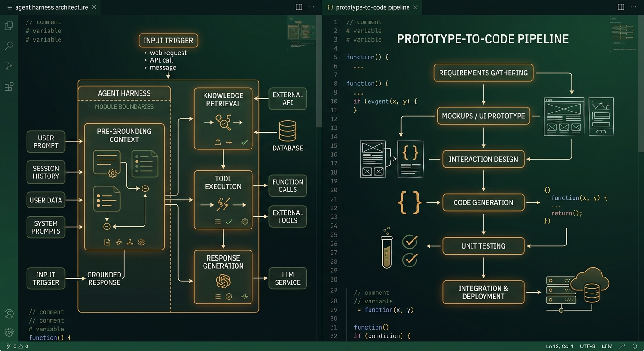Image resolution: width=644 pixels, height=351 pixels.
Task: Click the test tube icon near Unit Testing
Action: (387, 248)
